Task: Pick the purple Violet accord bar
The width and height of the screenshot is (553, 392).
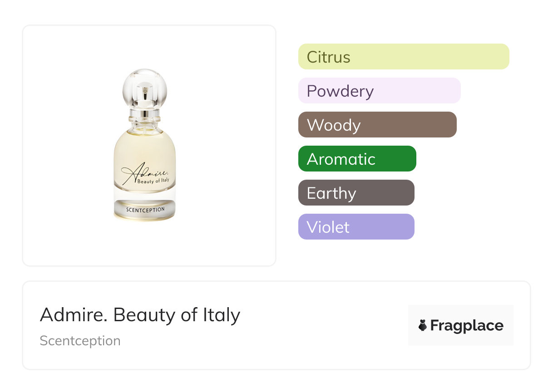Action: 356,227
